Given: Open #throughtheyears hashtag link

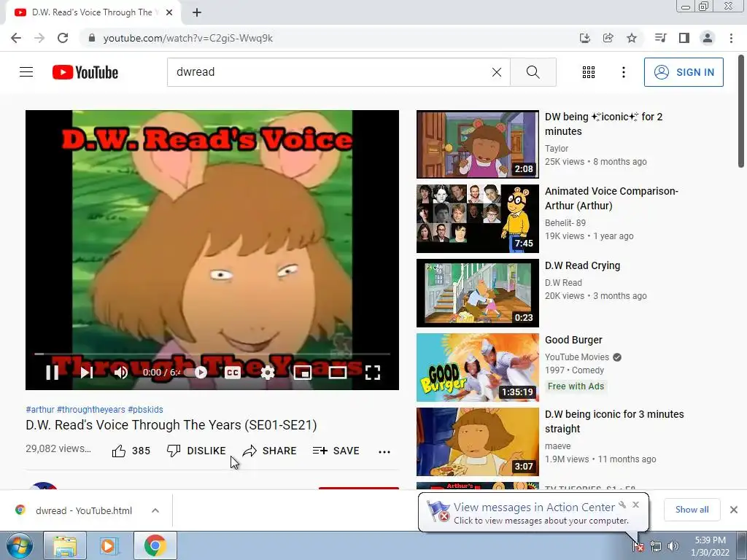Looking at the screenshot, I should (x=91, y=410).
